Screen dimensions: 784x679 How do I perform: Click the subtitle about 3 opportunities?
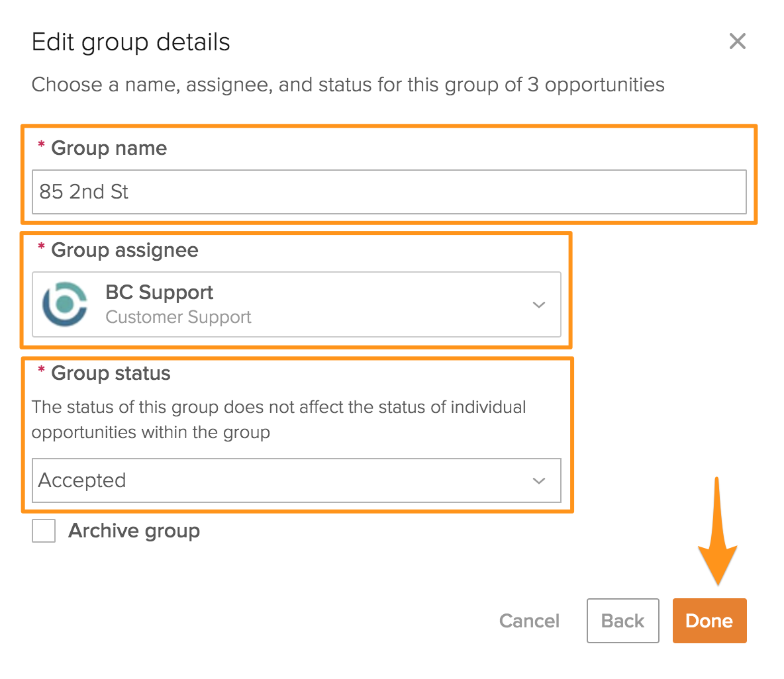pos(348,85)
